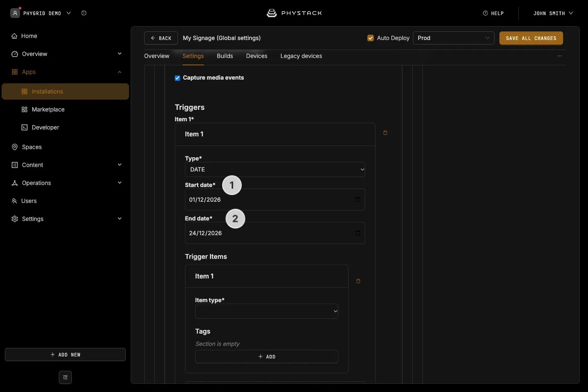Select Installations under Apps

click(x=65, y=91)
